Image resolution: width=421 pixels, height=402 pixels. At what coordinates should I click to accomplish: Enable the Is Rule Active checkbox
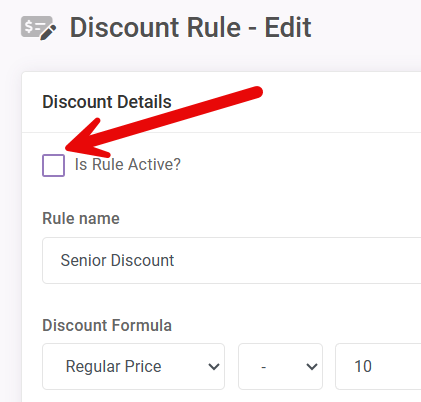tap(53, 165)
